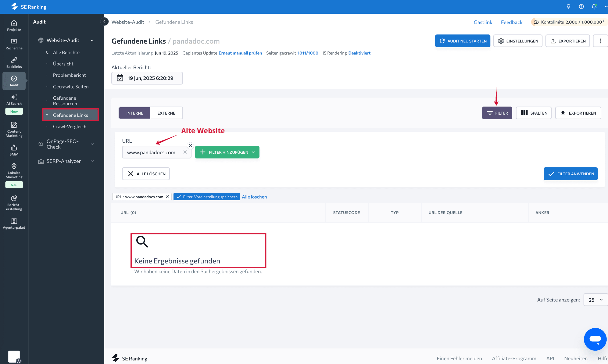Collapse the Audit sidebar panel
This screenshot has width=608, height=364.
coord(104,22)
